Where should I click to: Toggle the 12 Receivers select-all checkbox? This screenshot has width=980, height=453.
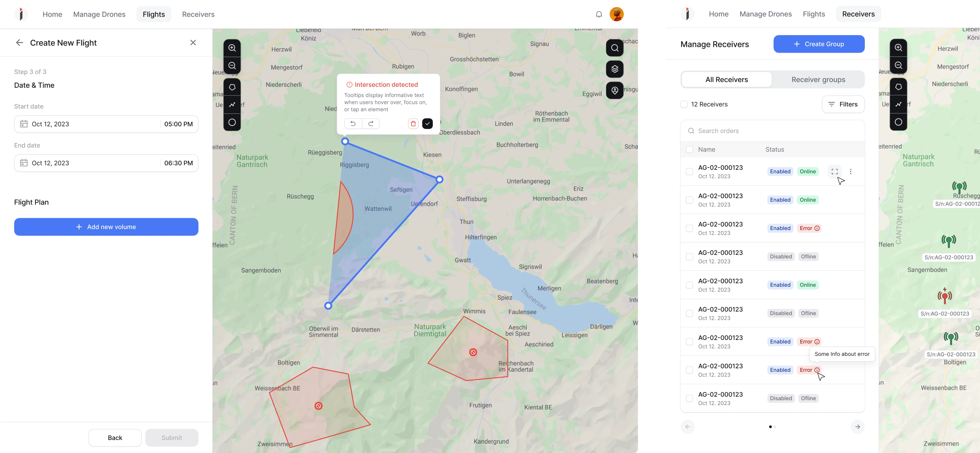point(684,104)
